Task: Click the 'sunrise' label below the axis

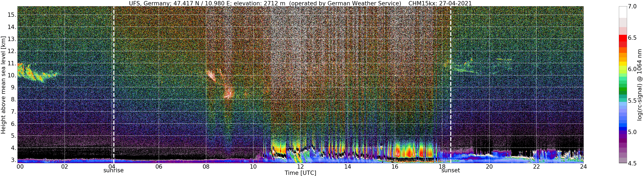Action: (x=114, y=170)
